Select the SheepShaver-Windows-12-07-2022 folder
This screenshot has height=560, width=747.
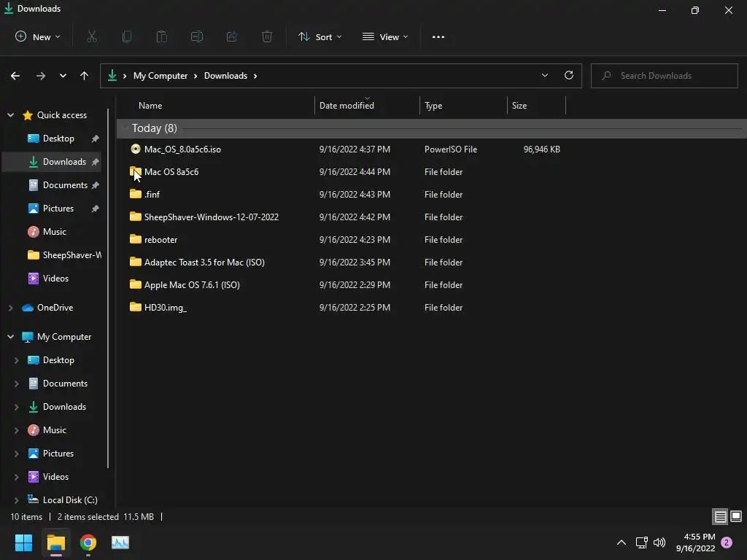pos(212,217)
